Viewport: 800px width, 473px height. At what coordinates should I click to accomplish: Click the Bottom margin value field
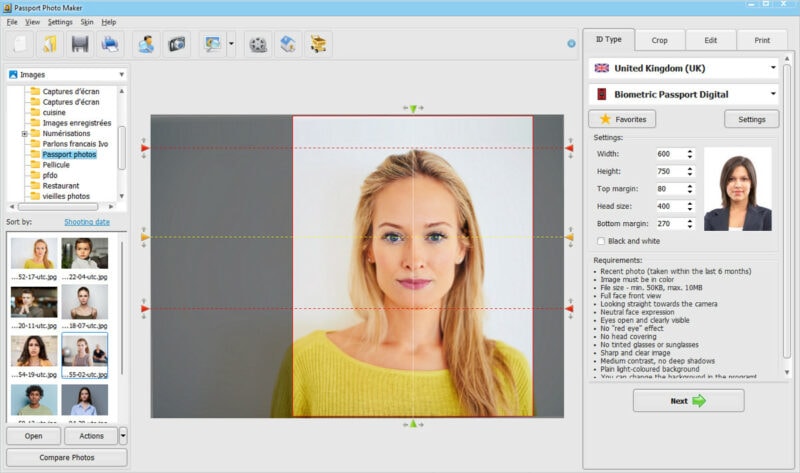[670, 223]
